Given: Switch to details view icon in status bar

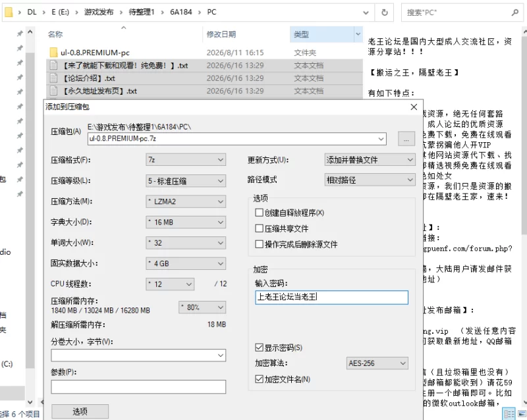Looking at the screenshot, I should 509,413.
